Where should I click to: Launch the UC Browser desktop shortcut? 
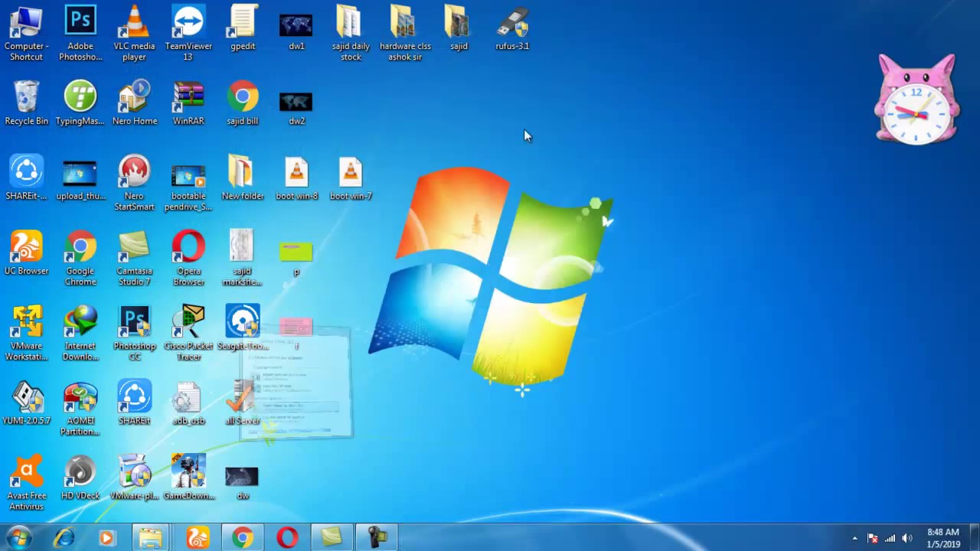coord(26,253)
